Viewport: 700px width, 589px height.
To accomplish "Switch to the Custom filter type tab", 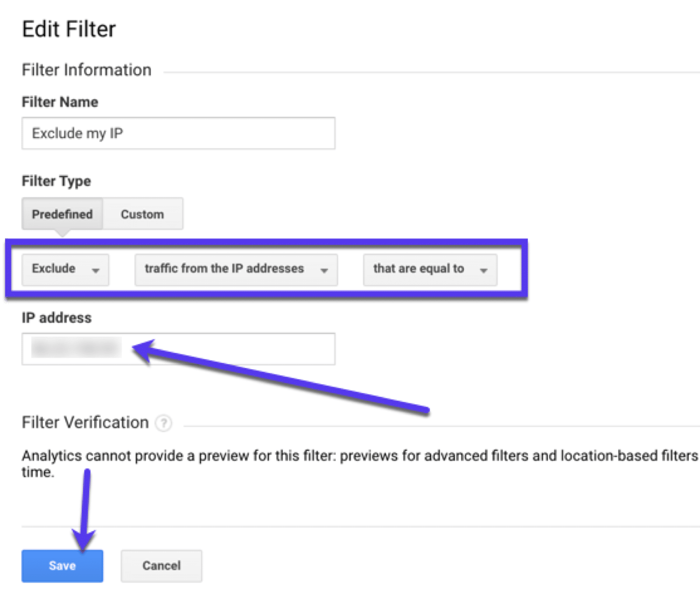I will coord(142,214).
